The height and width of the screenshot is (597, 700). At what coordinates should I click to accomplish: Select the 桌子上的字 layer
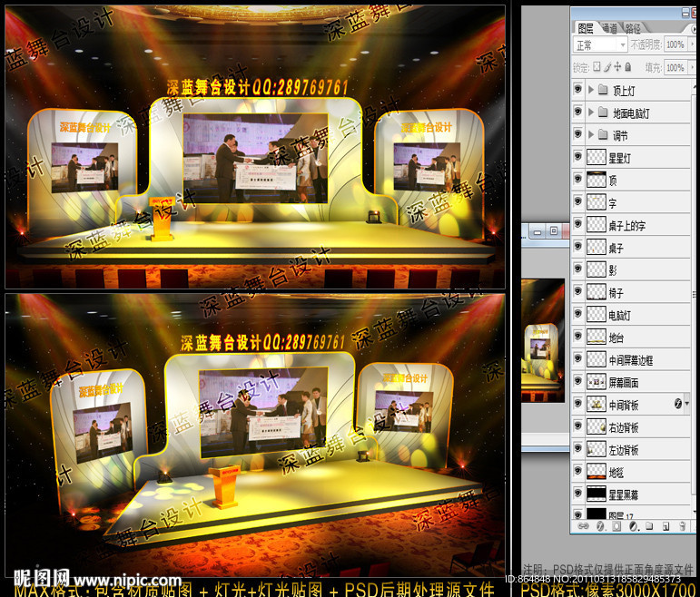pos(639,224)
